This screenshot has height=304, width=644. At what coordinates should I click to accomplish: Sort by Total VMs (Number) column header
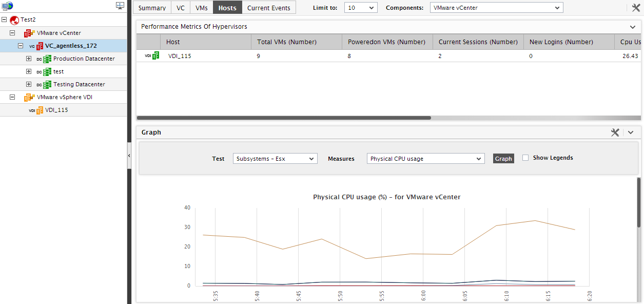296,42
